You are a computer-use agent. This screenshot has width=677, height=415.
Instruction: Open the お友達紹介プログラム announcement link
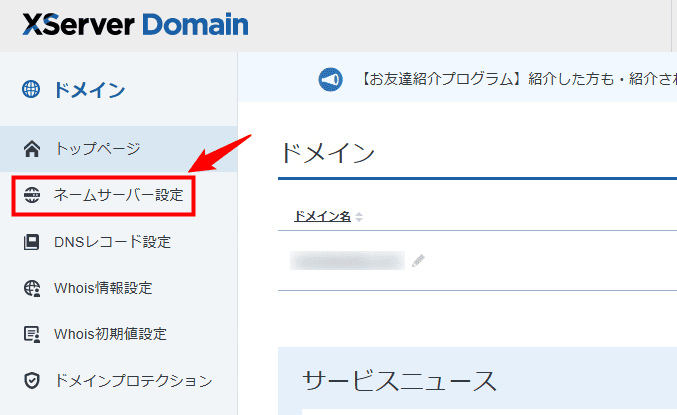click(x=518, y=79)
